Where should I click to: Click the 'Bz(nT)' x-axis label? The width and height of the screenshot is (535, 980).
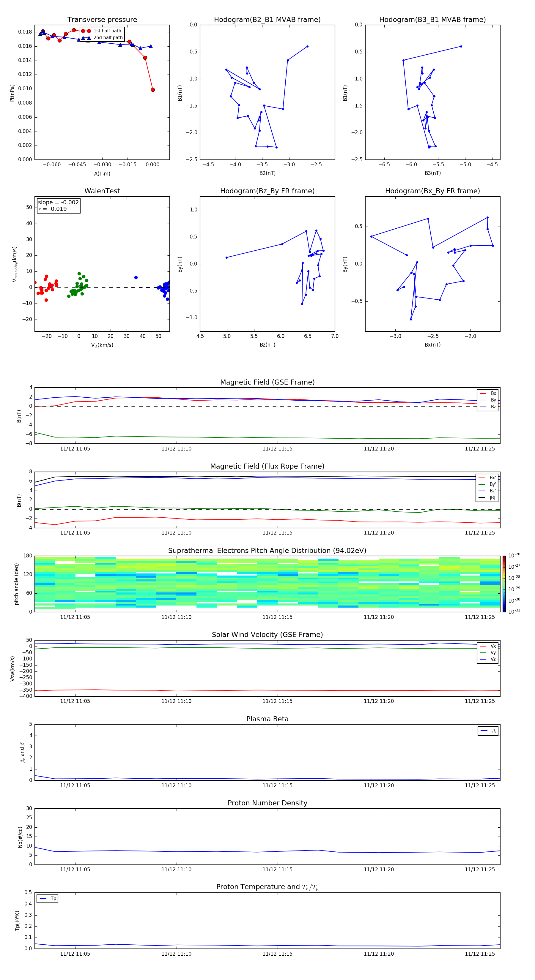point(267,345)
